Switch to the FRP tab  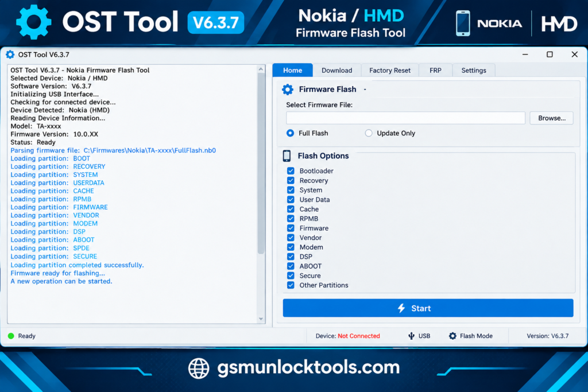(x=435, y=71)
